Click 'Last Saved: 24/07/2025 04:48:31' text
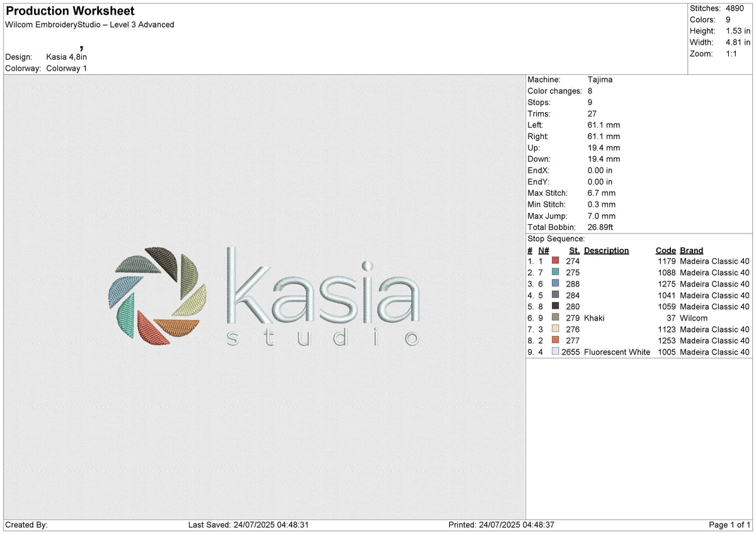The width and height of the screenshot is (756, 534). [248, 525]
